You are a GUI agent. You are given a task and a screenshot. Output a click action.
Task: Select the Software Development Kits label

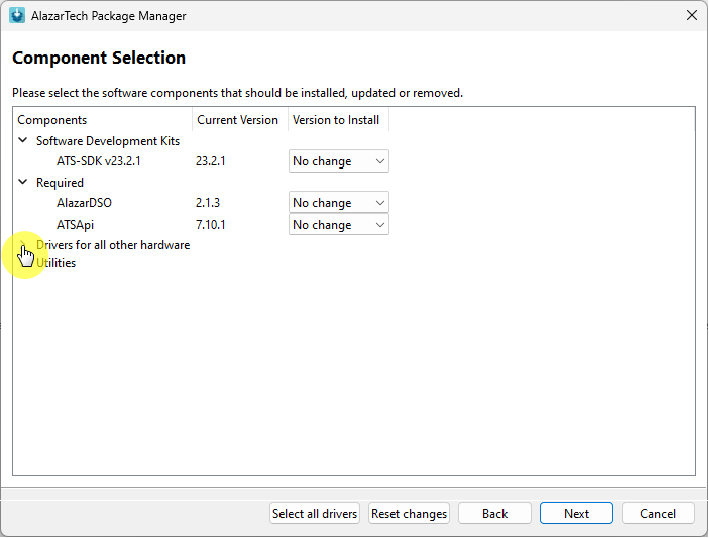[x=108, y=141]
